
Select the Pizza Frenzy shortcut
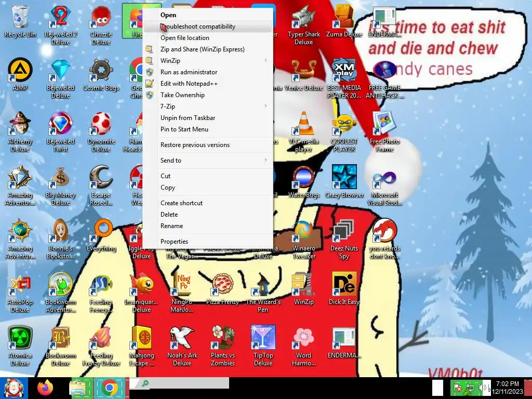(222, 289)
